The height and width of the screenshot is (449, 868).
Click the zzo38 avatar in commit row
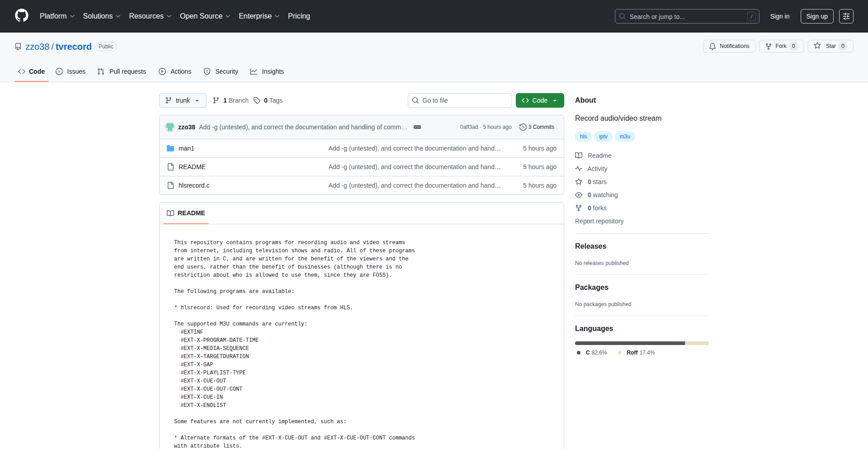click(170, 127)
